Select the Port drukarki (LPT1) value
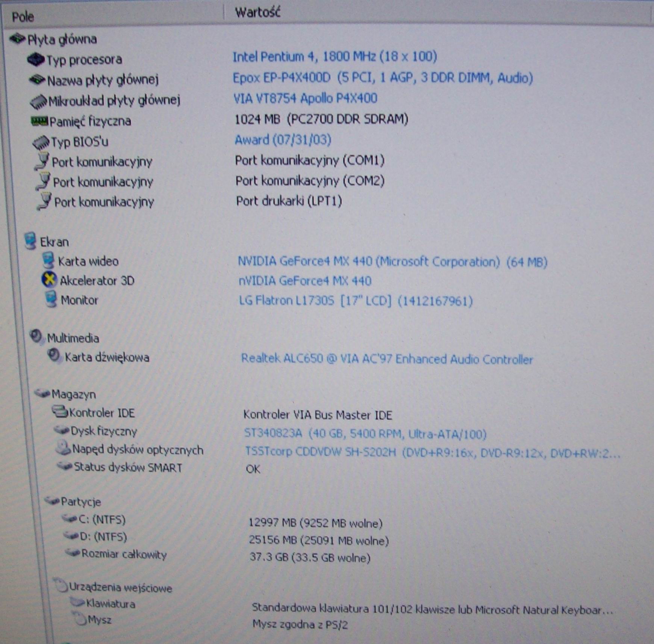 coord(289,201)
